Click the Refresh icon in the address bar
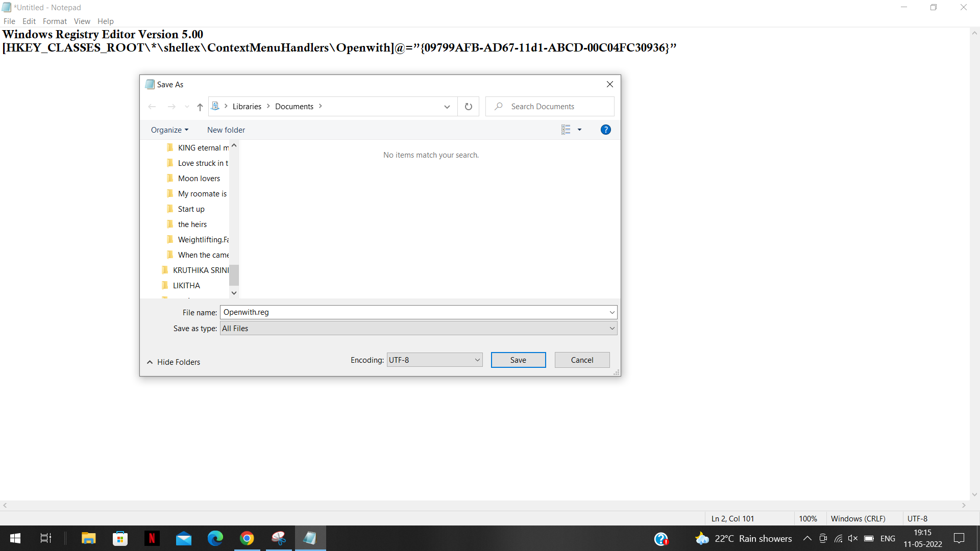The image size is (980, 551). pos(468,106)
